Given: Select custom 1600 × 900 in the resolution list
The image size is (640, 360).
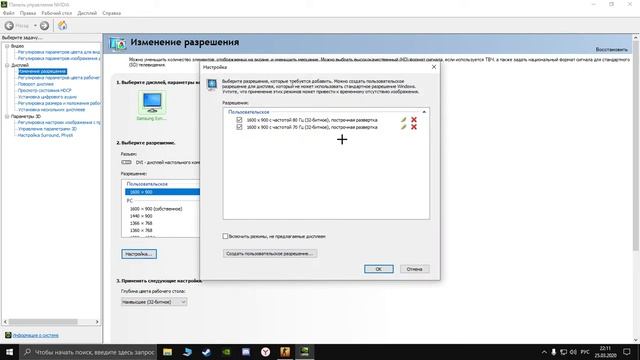Looking at the screenshot, I should (x=162, y=192).
